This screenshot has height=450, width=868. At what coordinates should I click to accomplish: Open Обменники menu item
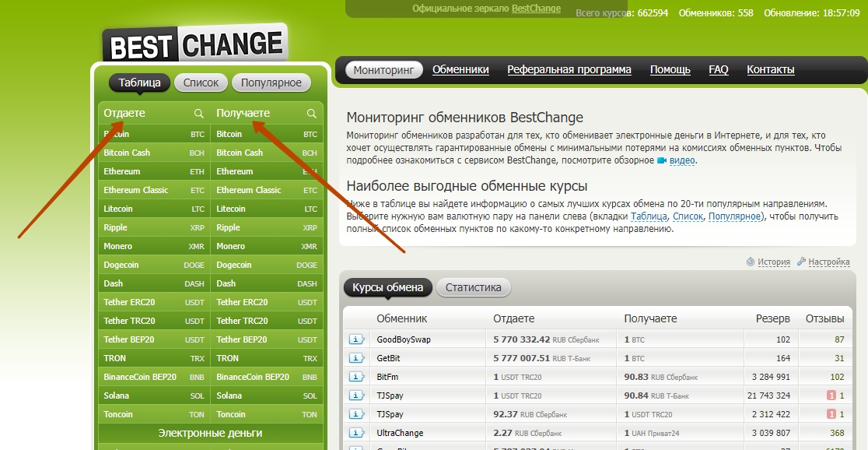(x=460, y=70)
